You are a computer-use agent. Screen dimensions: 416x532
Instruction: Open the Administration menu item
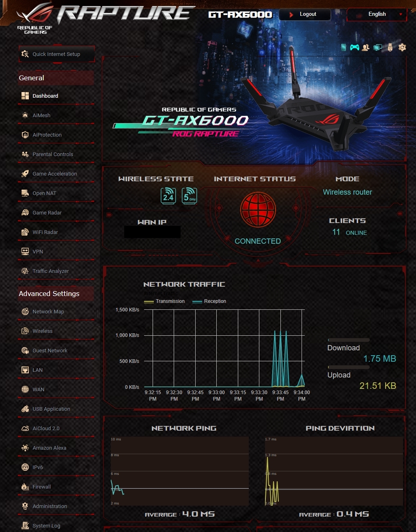point(56,506)
